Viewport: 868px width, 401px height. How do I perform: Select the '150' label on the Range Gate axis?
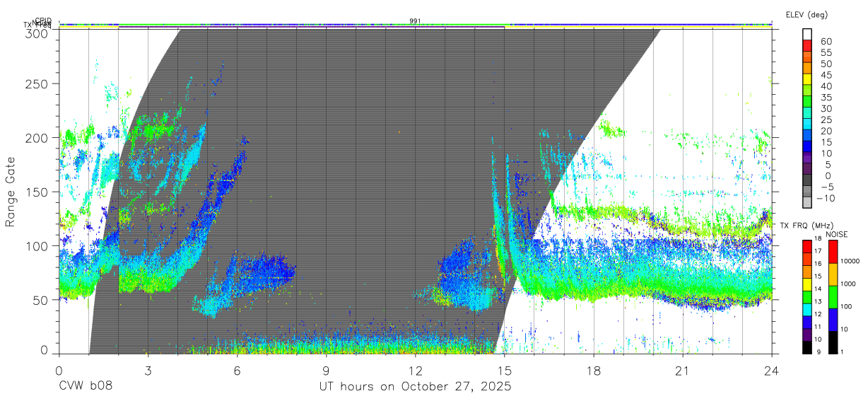(x=38, y=192)
